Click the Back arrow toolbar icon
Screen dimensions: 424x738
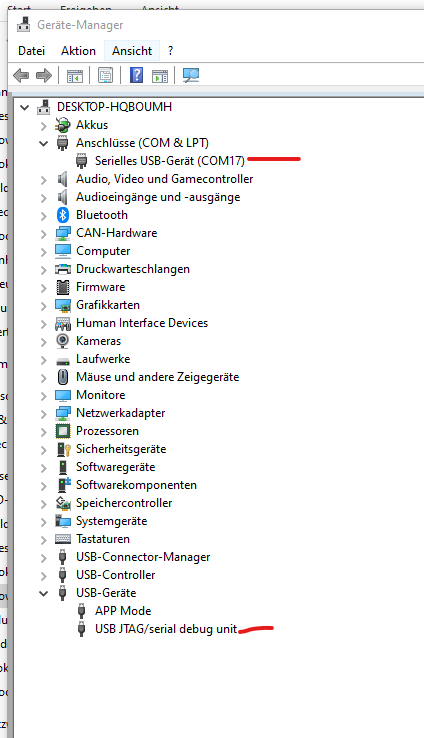21,75
